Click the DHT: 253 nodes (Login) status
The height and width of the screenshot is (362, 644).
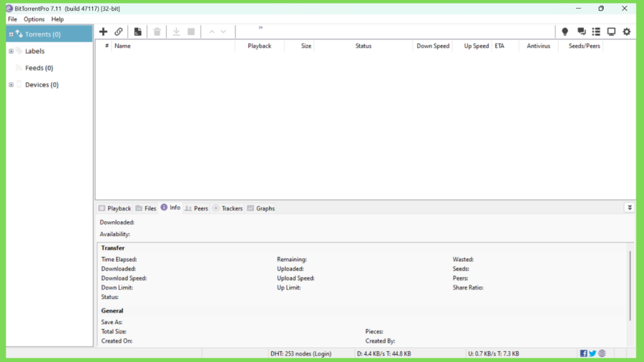pyautogui.click(x=301, y=353)
